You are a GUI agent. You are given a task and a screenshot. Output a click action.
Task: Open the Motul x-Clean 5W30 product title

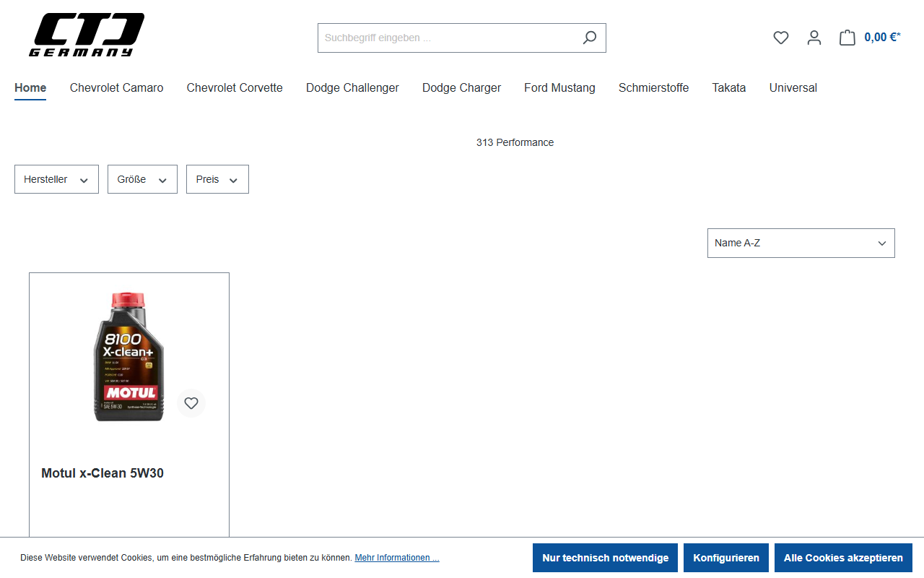click(103, 473)
